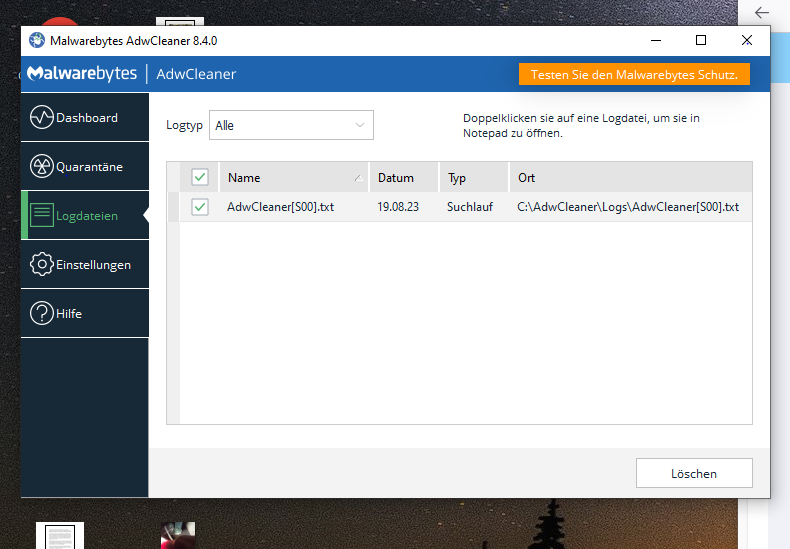The image size is (790, 549).
Task: Close the AdwCleaner window
Action: tap(747, 40)
